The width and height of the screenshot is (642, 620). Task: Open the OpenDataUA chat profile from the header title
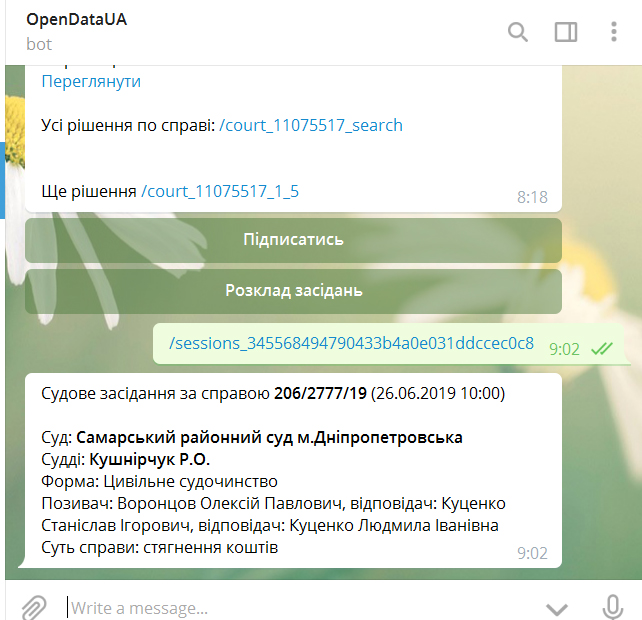click(x=77, y=20)
